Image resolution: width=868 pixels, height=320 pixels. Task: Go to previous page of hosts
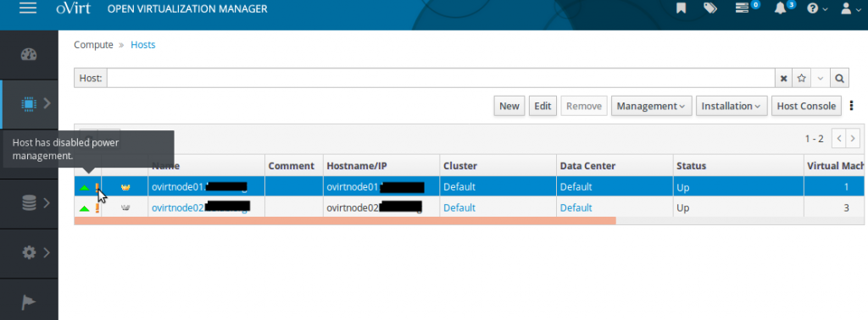tap(839, 138)
